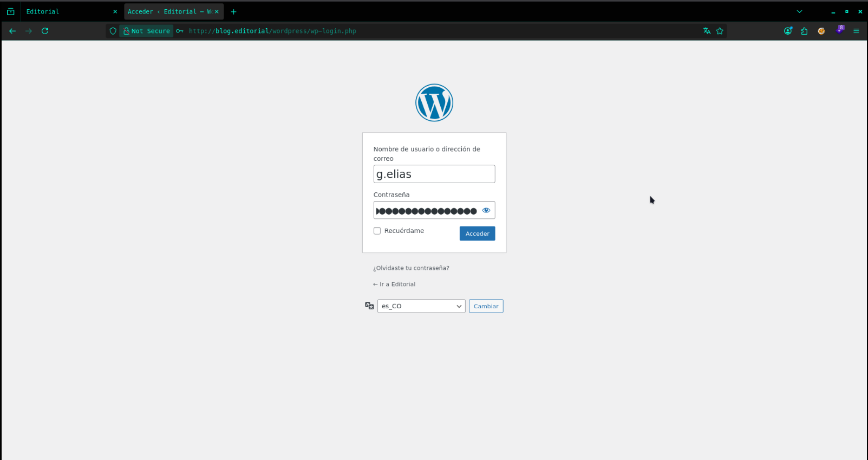Click the browser forward arrow

point(29,31)
